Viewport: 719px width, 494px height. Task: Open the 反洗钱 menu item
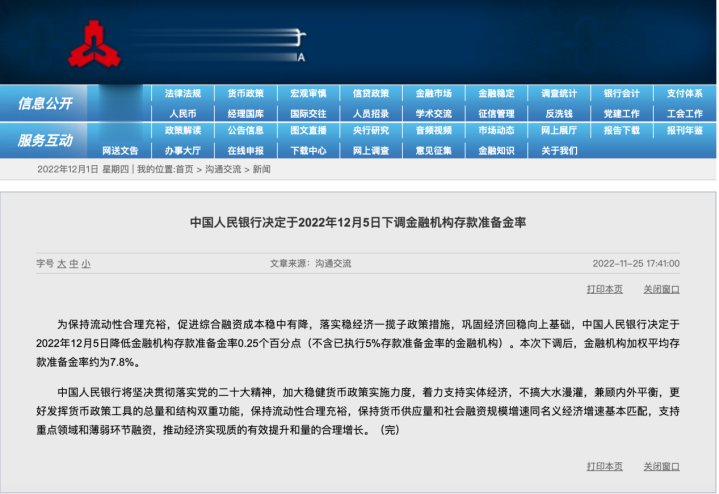click(559, 114)
